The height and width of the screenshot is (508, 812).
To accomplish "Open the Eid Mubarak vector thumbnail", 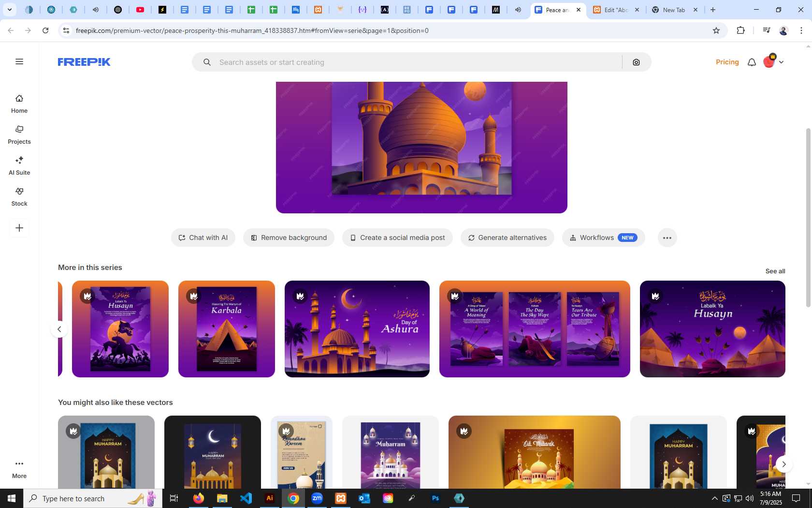I will [x=535, y=452].
